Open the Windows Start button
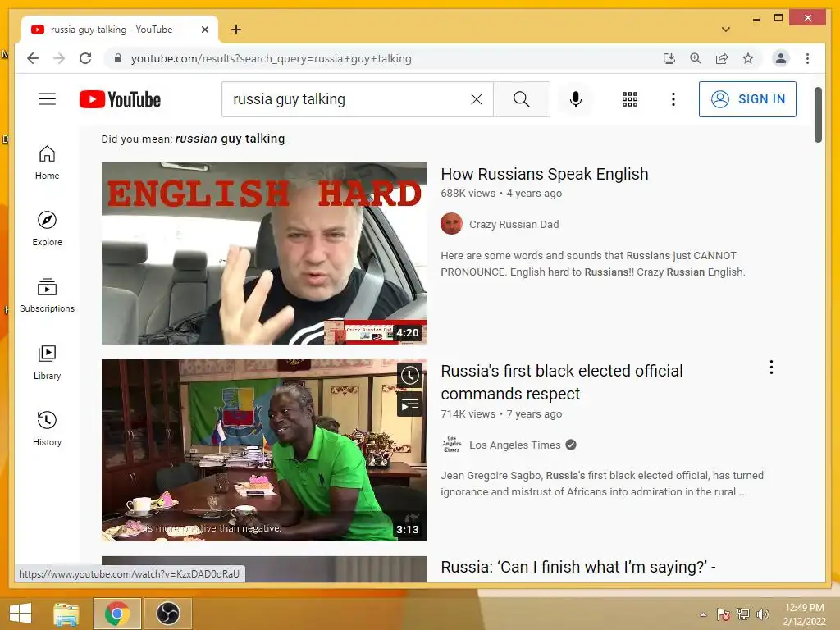Image resolution: width=840 pixels, height=630 pixels. click(21, 614)
